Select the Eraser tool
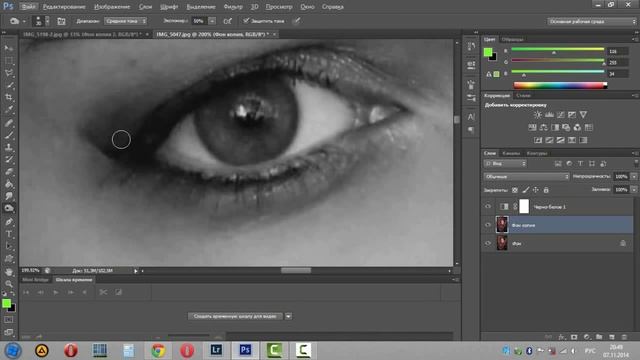 9,171
